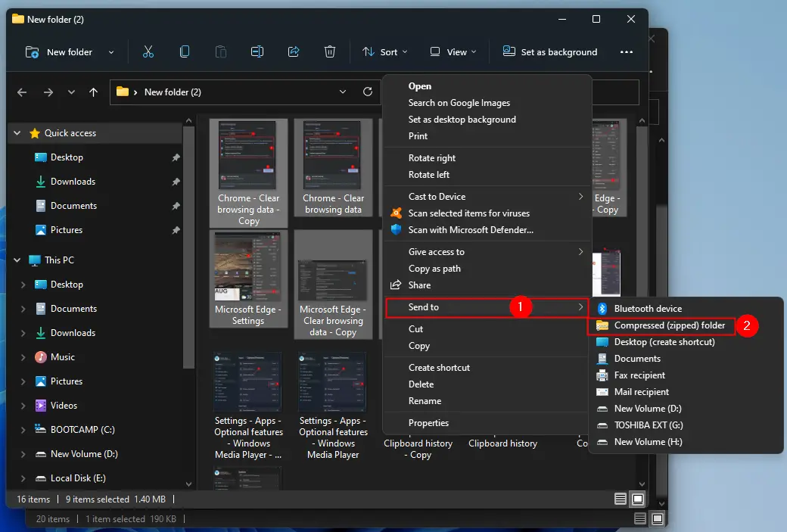Expand Cast to Device submenu
This screenshot has width=787, height=532.
coord(487,197)
